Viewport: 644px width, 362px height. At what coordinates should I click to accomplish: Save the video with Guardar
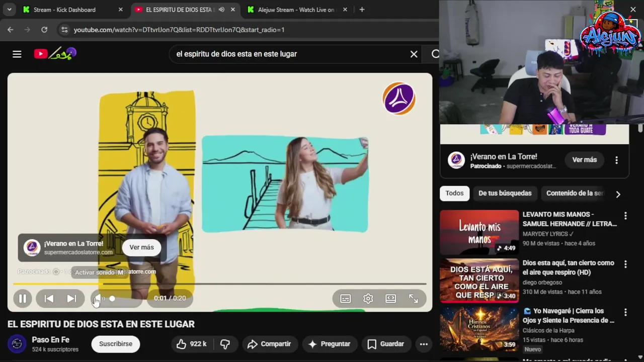coord(385,344)
